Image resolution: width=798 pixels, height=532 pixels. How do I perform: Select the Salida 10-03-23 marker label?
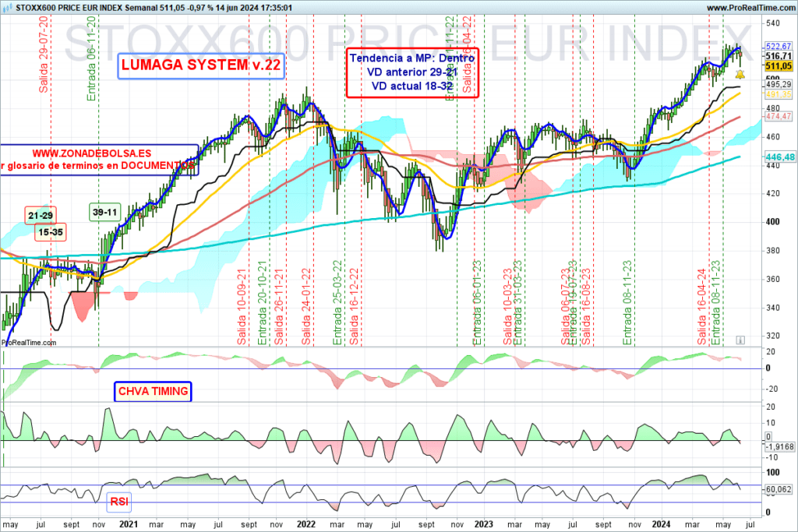click(x=508, y=307)
